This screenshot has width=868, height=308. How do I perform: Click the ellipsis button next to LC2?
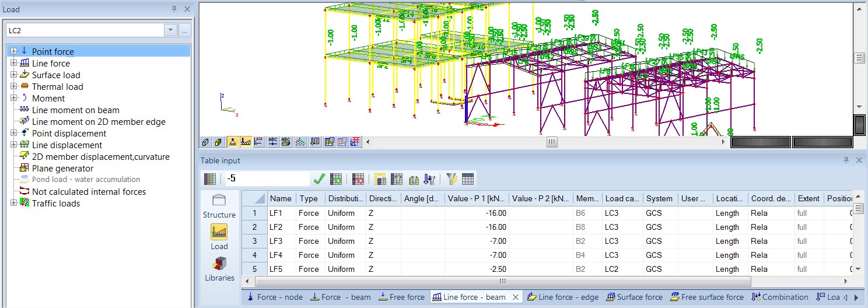pyautogui.click(x=185, y=30)
